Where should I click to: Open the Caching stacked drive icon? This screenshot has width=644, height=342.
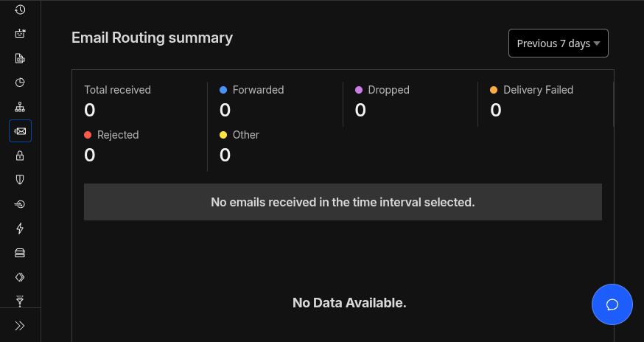coord(20,253)
